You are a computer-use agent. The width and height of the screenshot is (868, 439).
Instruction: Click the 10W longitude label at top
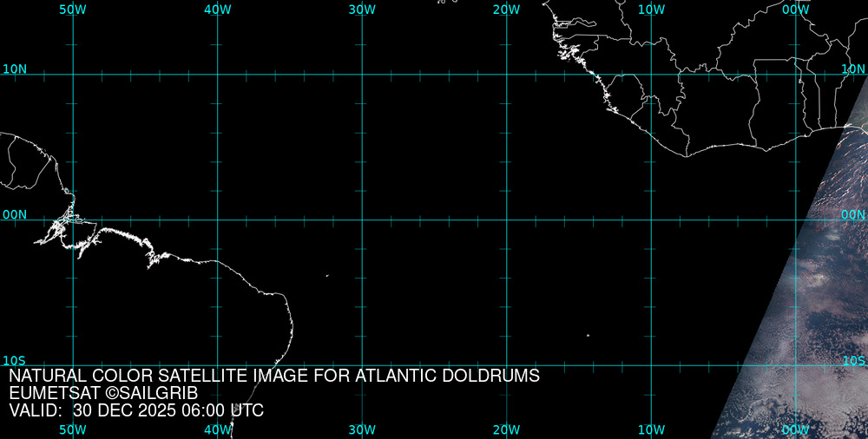coord(651,10)
